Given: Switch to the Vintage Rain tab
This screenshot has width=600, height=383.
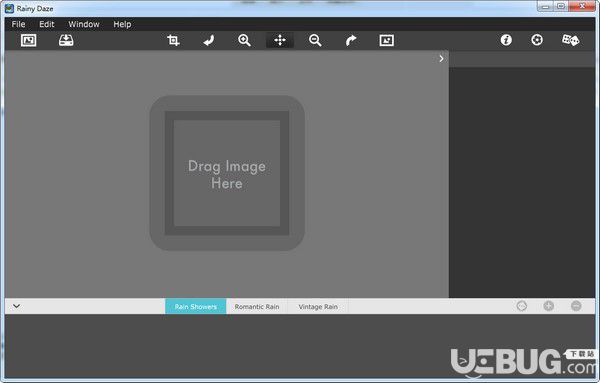Looking at the screenshot, I should [x=318, y=306].
